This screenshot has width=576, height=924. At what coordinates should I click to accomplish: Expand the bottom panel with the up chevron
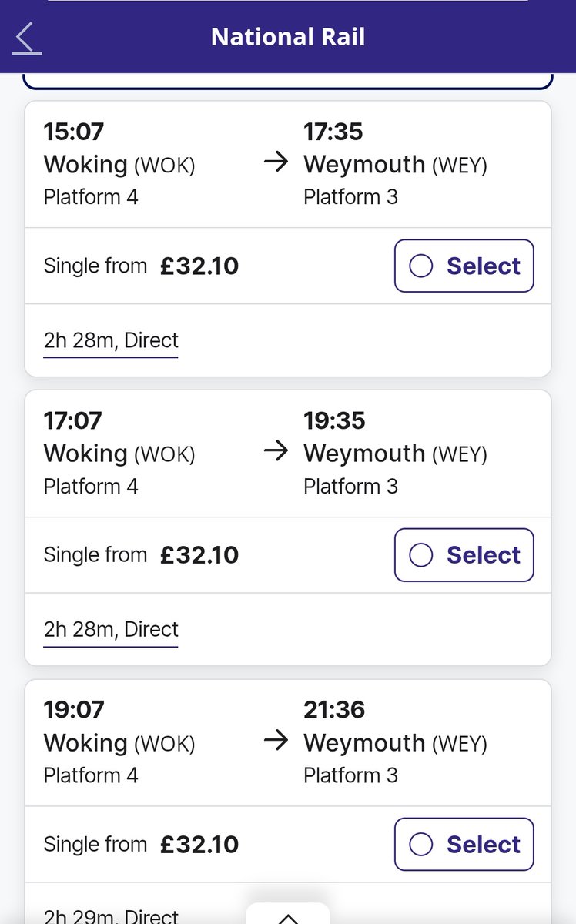pyautogui.click(x=287, y=916)
